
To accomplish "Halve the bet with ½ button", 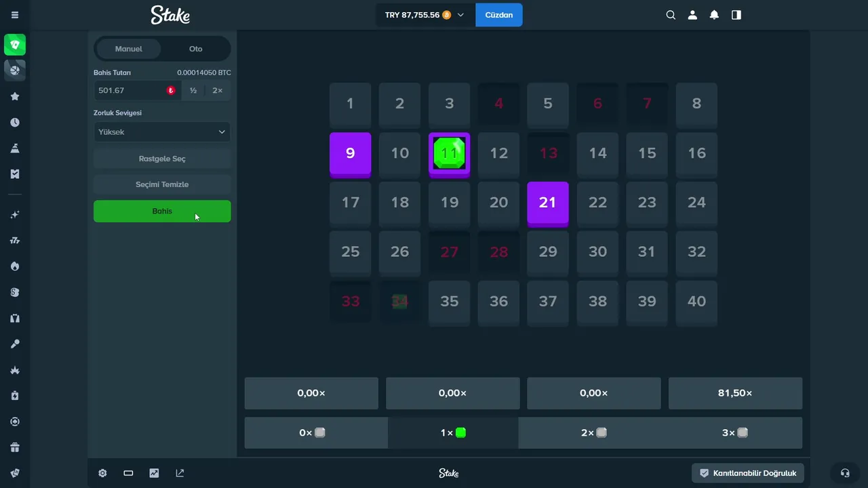I will tap(193, 90).
